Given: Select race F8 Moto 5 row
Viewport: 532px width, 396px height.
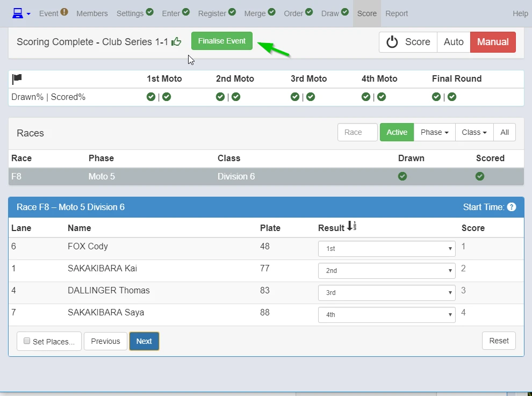Looking at the screenshot, I should tap(267, 176).
